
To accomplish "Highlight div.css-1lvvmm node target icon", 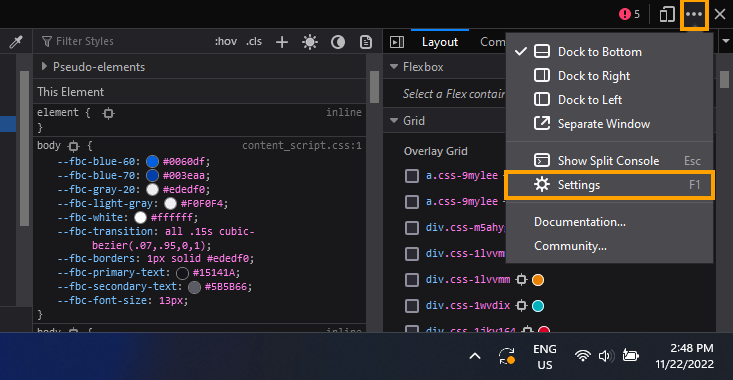I will [521, 280].
